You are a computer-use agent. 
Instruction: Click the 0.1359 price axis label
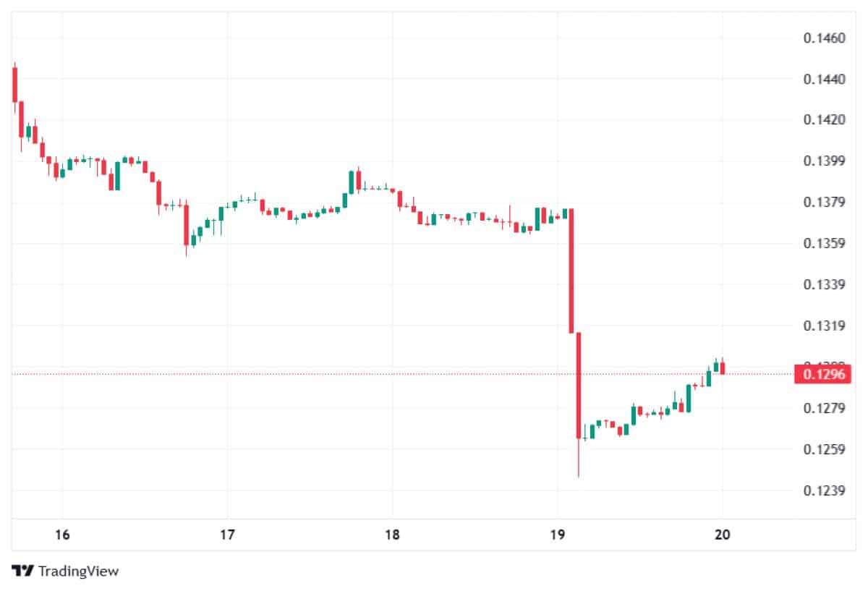tap(825, 243)
